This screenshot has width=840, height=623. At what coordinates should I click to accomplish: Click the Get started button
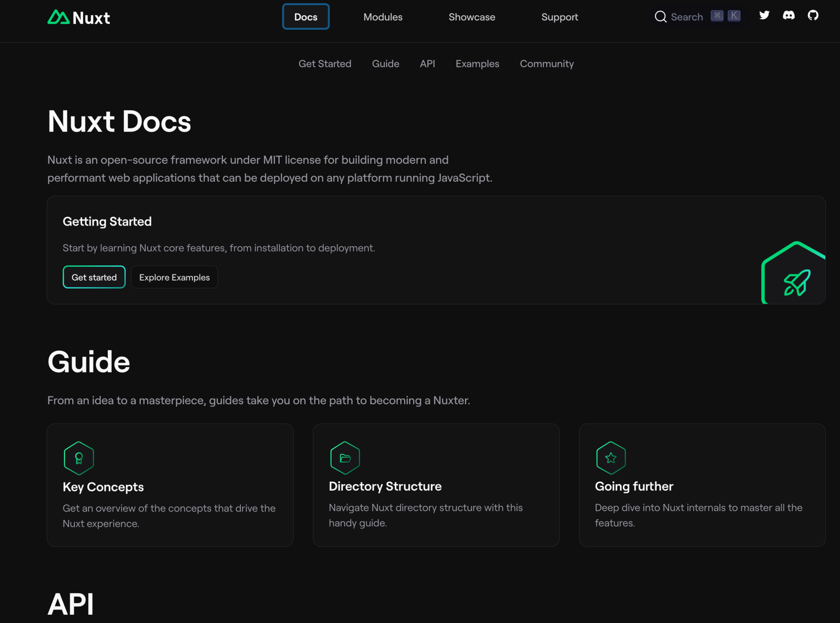pos(94,277)
